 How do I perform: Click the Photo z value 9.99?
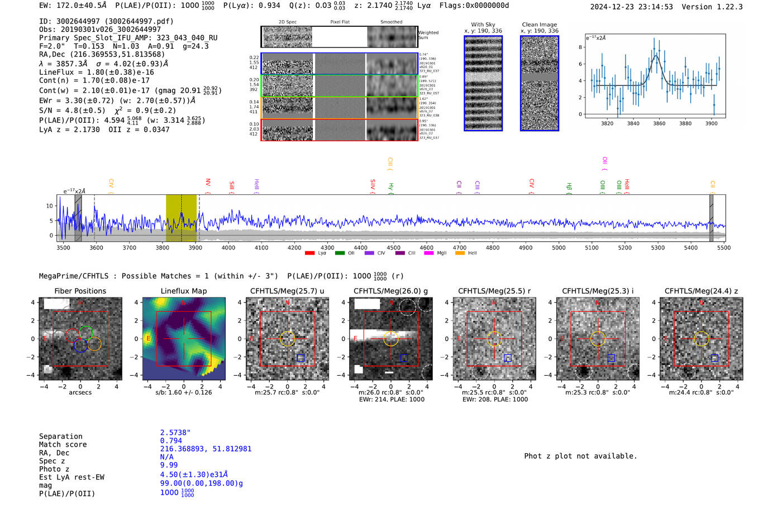(169, 465)
